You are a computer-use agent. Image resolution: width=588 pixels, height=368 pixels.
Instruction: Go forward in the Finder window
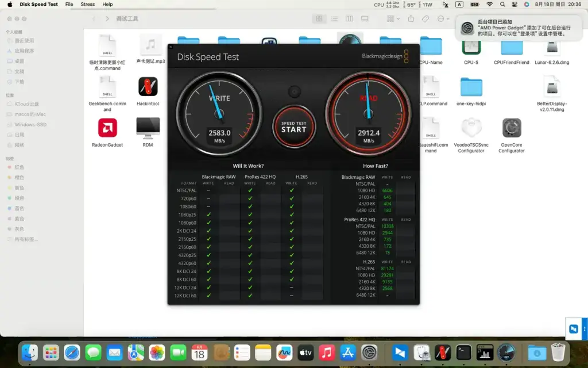107,18
